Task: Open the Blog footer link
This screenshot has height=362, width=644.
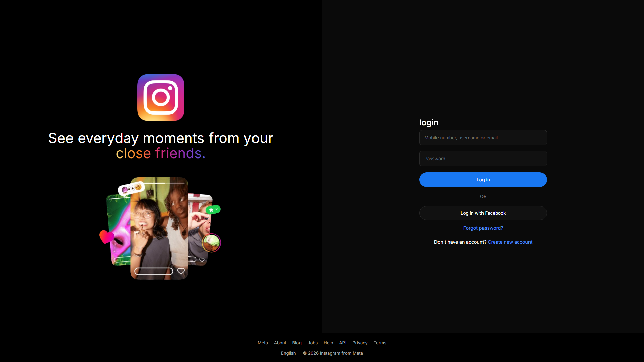Action: click(x=297, y=343)
